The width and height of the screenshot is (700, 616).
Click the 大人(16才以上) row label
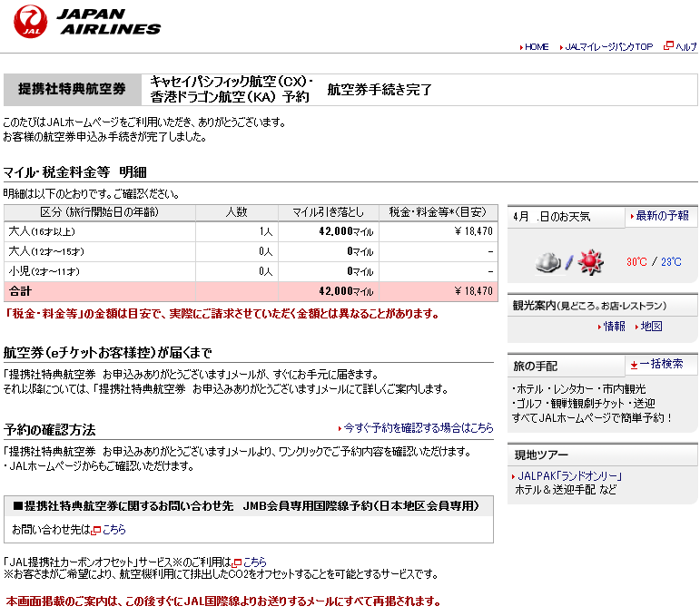(x=42, y=231)
